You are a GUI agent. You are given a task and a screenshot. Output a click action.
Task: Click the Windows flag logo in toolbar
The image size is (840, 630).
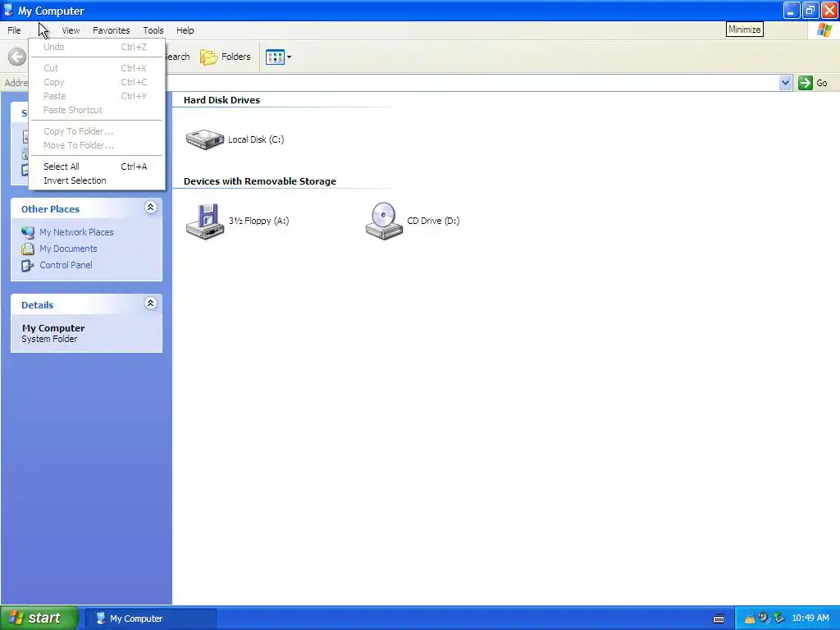[824, 30]
